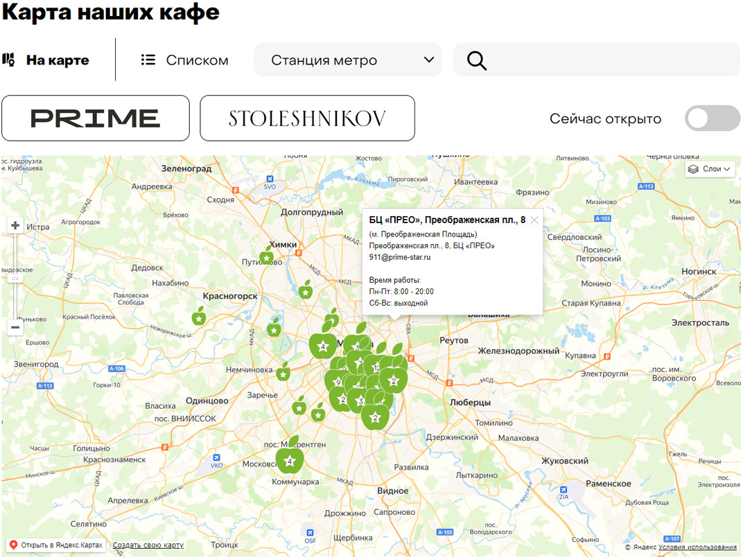Select apple marker south of Красногорск
This screenshot has height=560, width=743.
coord(199,317)
